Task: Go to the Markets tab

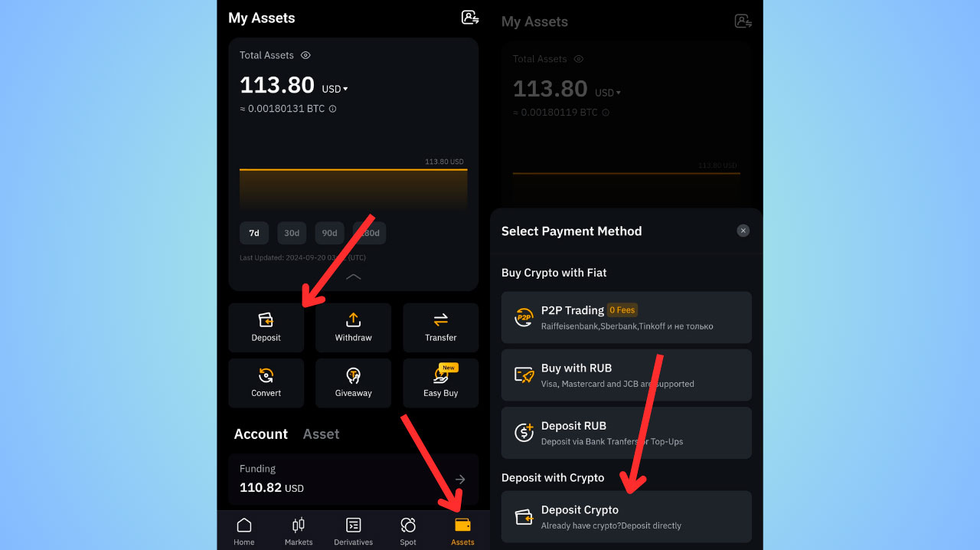Action: click(x=299, y=532)
